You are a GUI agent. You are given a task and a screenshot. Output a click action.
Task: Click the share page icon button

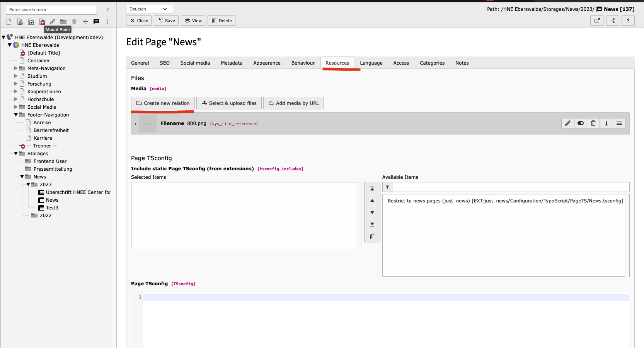pyautogui.click(x=612, y=21)
